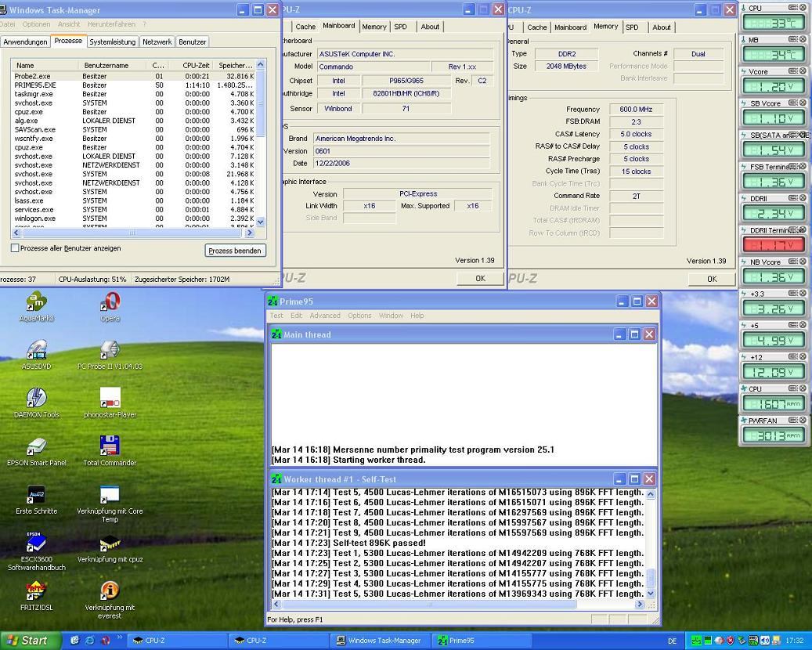Select ESCX3600 Softwarehandbuch desktop icon

pyautogui.click(x=36, y=551)
